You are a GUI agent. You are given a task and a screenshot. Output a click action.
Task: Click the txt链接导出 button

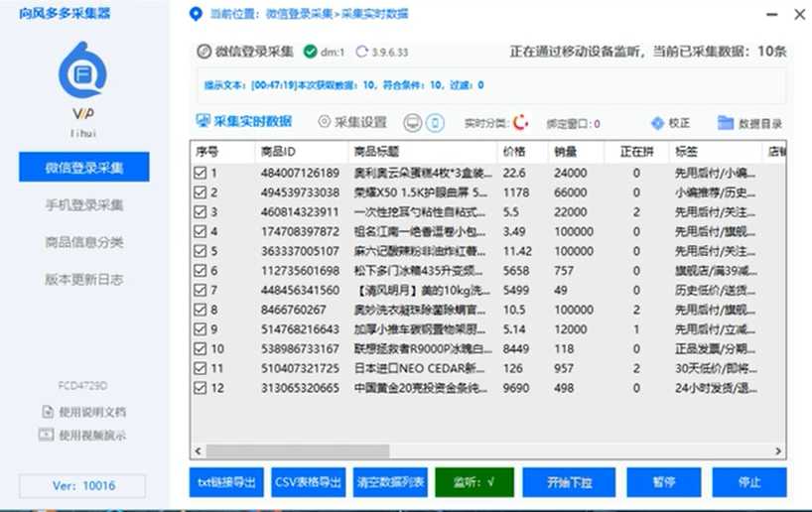click(x=226, y=482)
